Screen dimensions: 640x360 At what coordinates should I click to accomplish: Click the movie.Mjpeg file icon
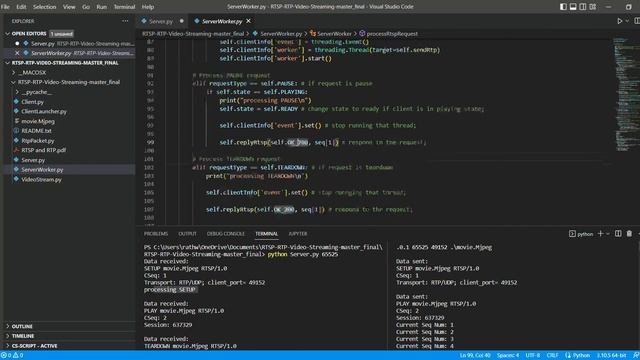click(16, 121)
